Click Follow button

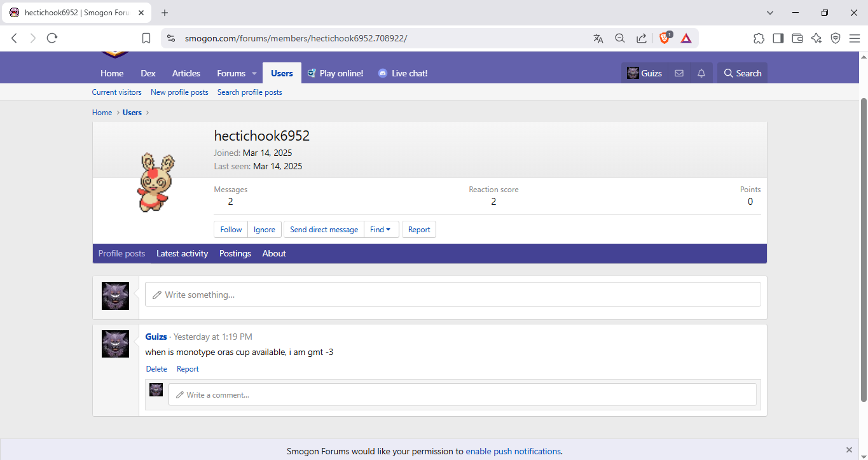(231, 230)
